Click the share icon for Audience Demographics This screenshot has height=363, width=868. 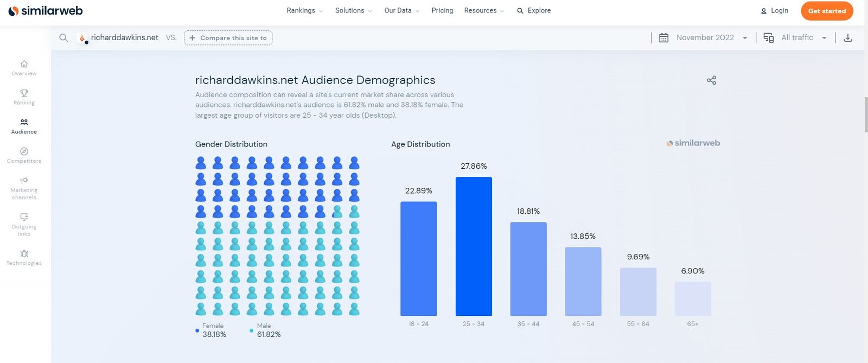pos(711,80)
